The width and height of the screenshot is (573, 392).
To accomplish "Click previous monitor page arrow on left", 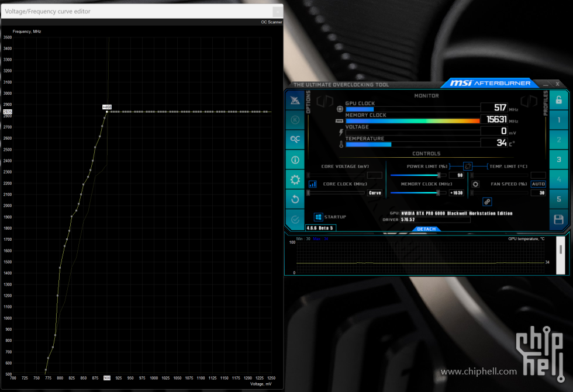I will tap(325, 101).
